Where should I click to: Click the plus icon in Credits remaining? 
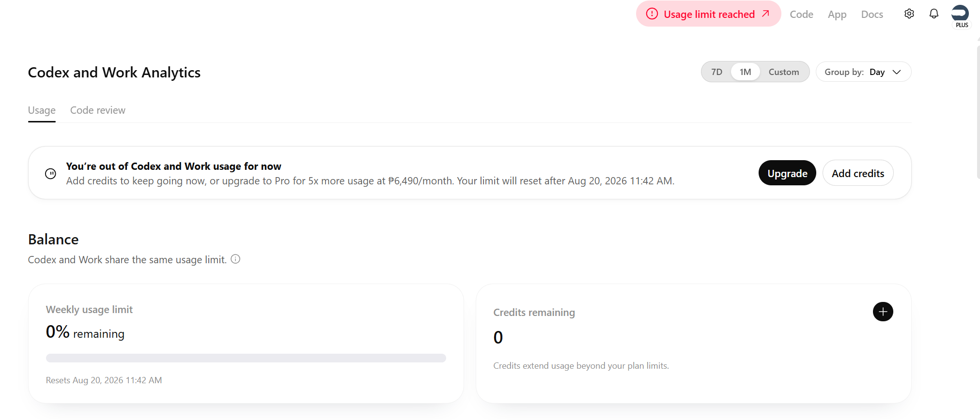click(883, 312)
